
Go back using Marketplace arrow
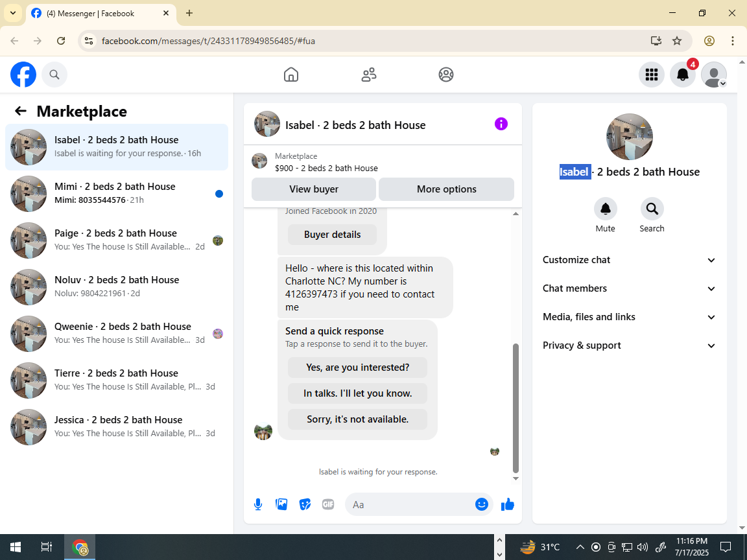tap(21, 111)
